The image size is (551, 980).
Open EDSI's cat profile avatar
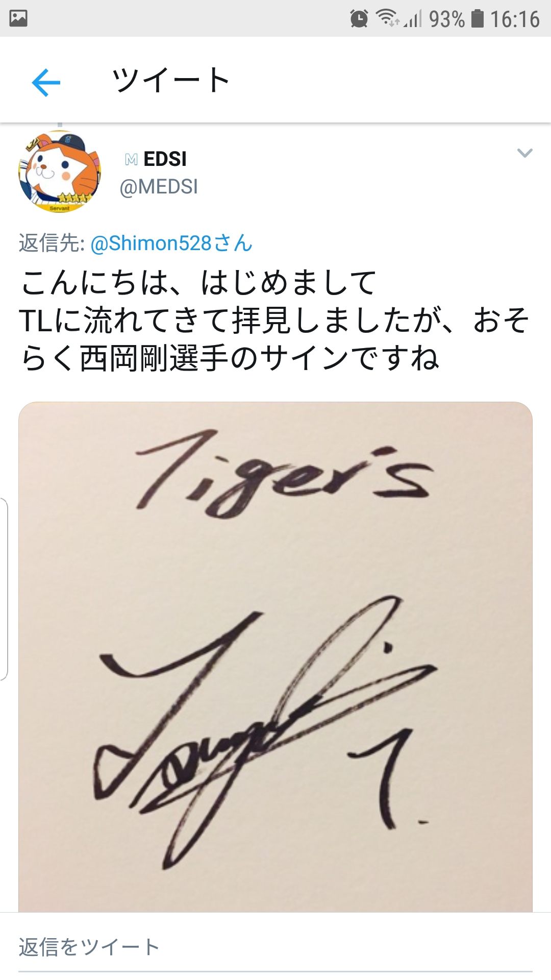(x=60, y=171)
